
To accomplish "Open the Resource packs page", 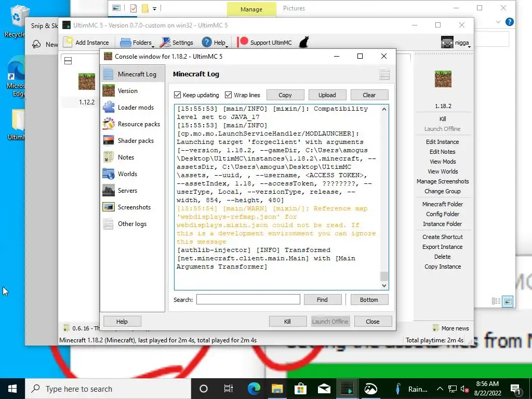I will [x=132, y=124].
